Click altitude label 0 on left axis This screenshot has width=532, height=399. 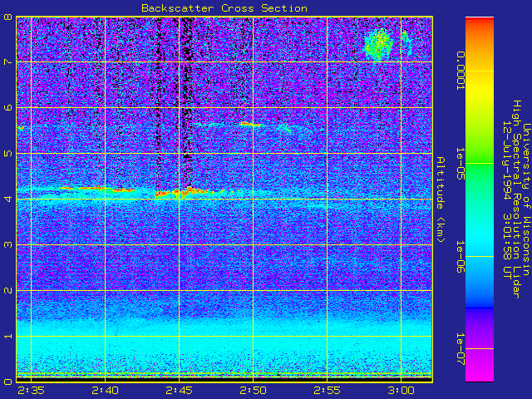7,382
